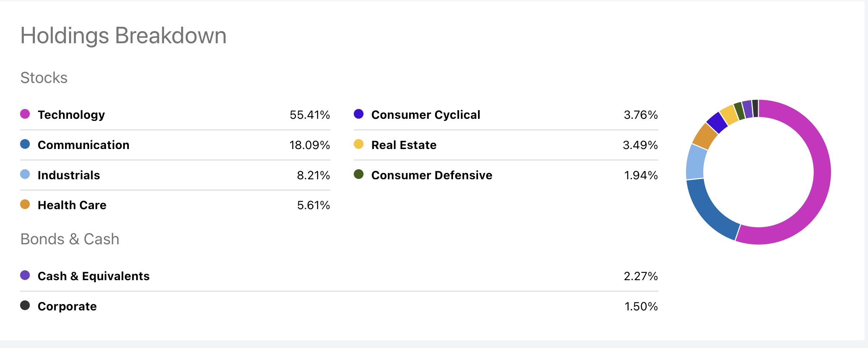Click the purple Cash & Equivalents legend dot
The width and height of the screenshot is (868, 348).
tap(25, 275)
